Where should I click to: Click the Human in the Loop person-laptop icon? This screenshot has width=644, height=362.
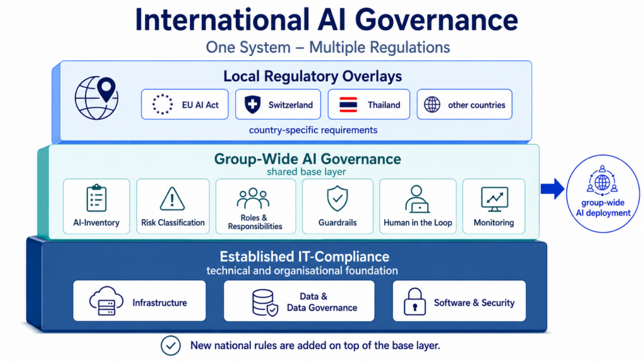[x=417, y=199]
